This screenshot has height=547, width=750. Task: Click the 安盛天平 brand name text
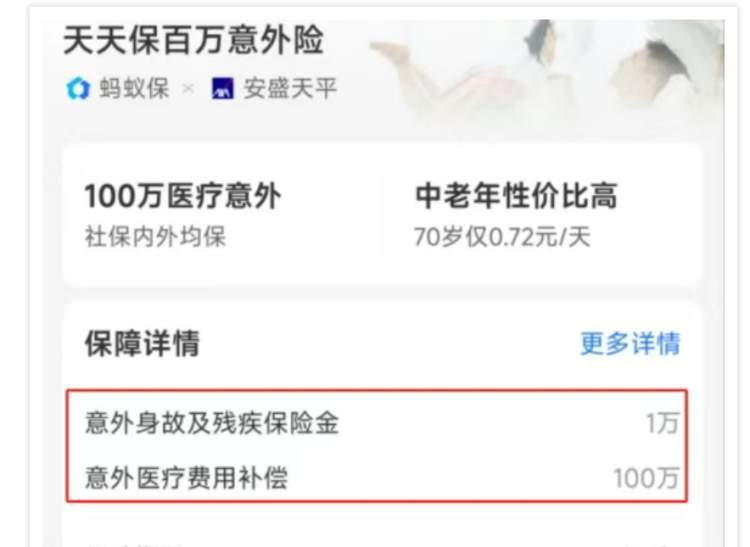(290, 89)
